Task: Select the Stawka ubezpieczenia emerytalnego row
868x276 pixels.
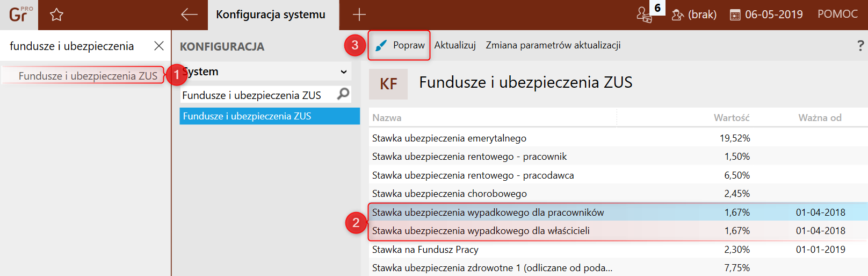Action: click(x=618, y=138)
